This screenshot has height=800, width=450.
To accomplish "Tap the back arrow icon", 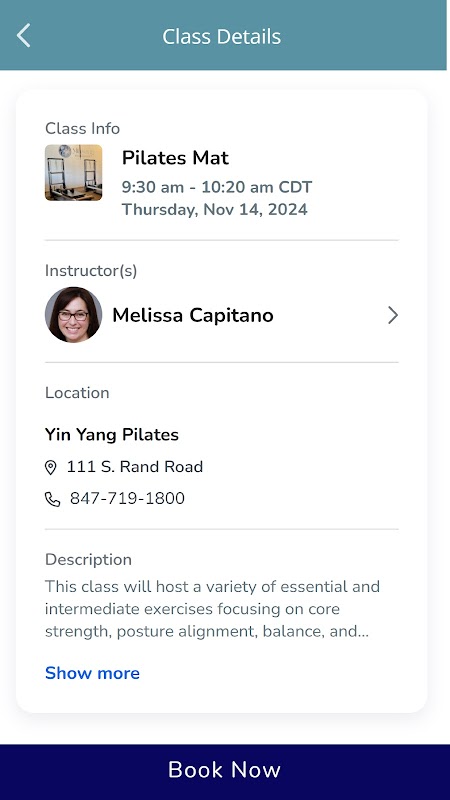I will point(23,36).
